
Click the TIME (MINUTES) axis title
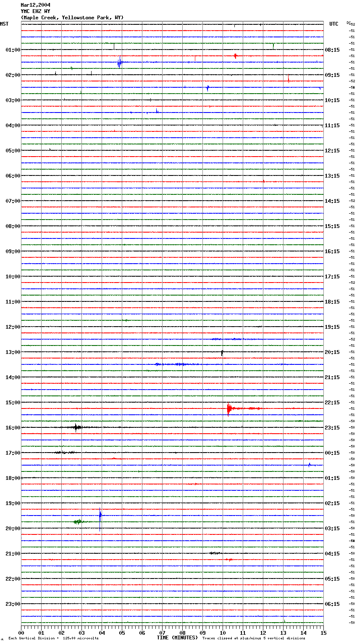(177, 638)
